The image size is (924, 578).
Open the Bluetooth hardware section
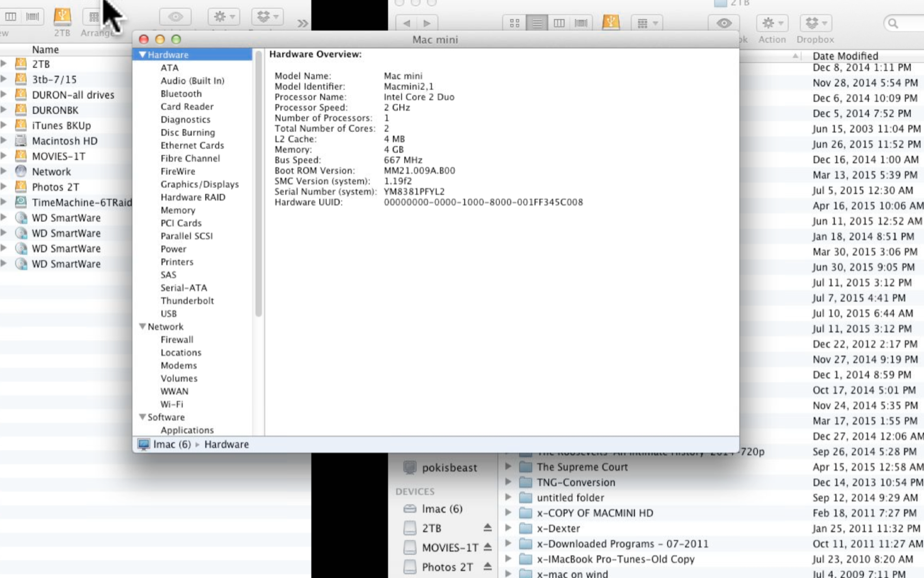click(x=181, y=94)
